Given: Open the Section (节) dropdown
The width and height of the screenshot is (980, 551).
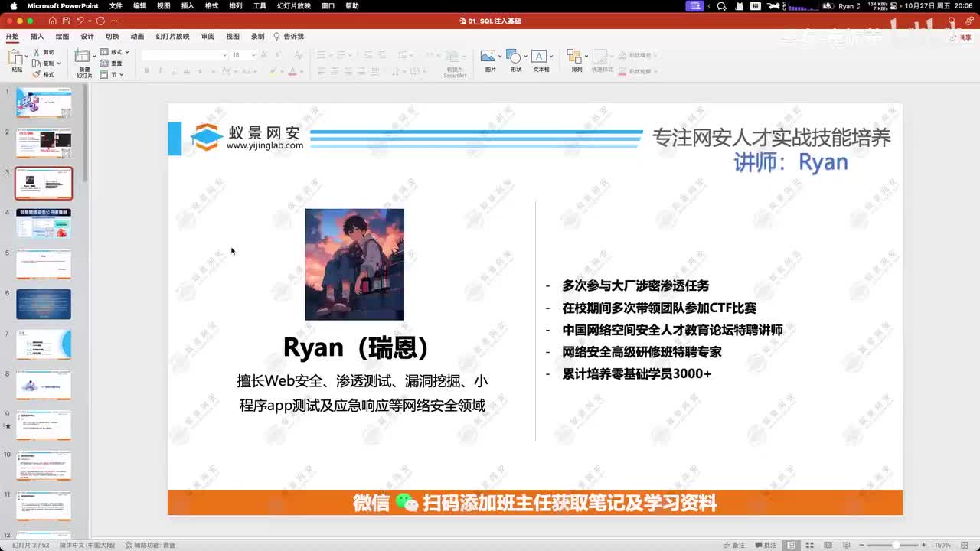Looking at the screenshot, I should 112,74.
